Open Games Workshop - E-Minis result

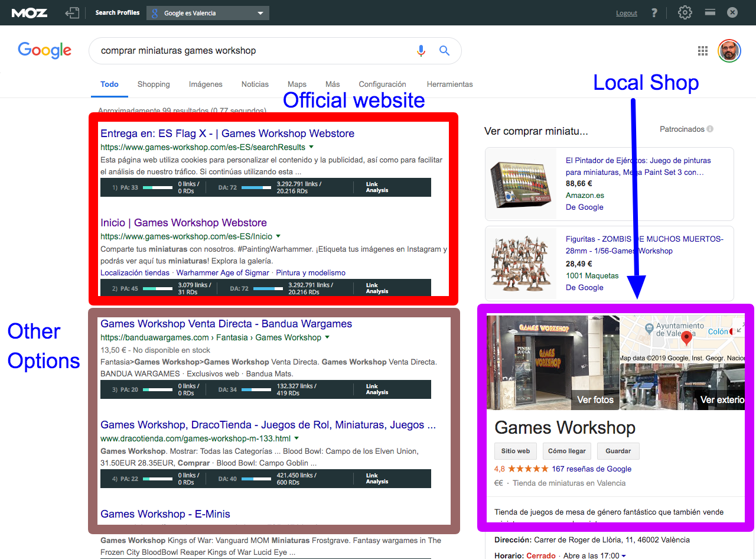165,514
